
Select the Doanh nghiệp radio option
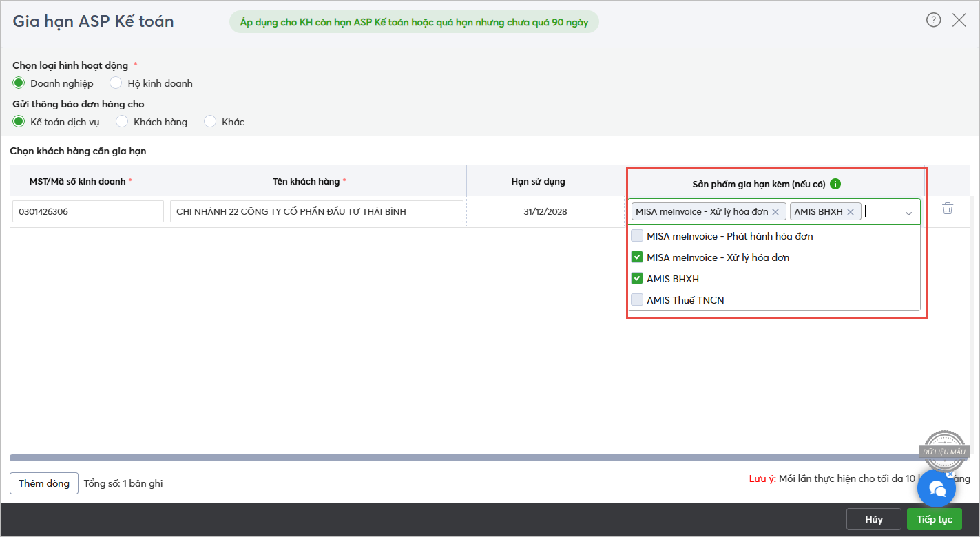coord(19,83)
